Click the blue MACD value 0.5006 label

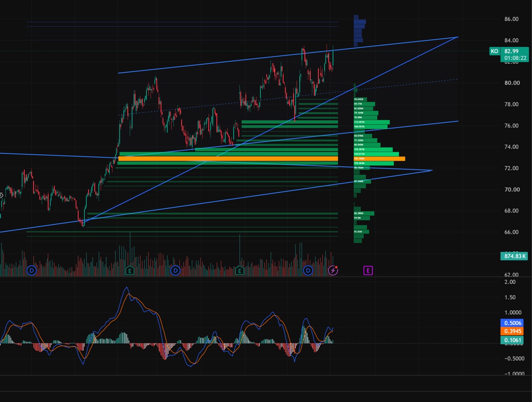tap(512, 323)
